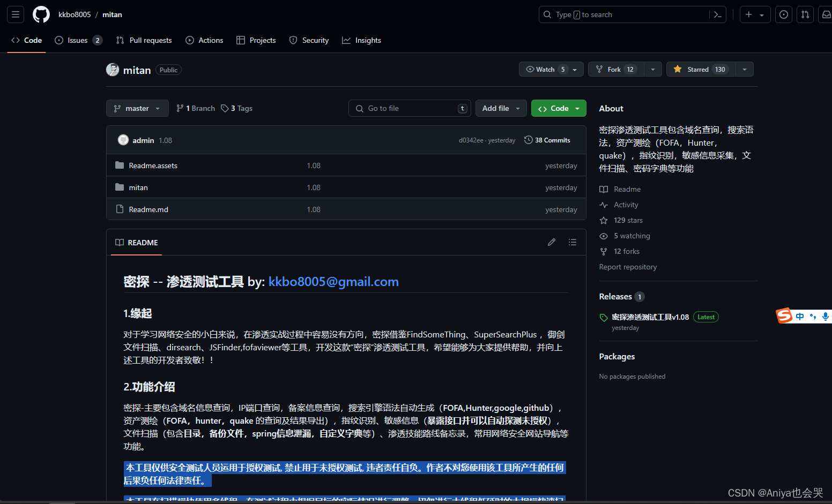Click the repository owner avatar beside mitan

[113, 70]
